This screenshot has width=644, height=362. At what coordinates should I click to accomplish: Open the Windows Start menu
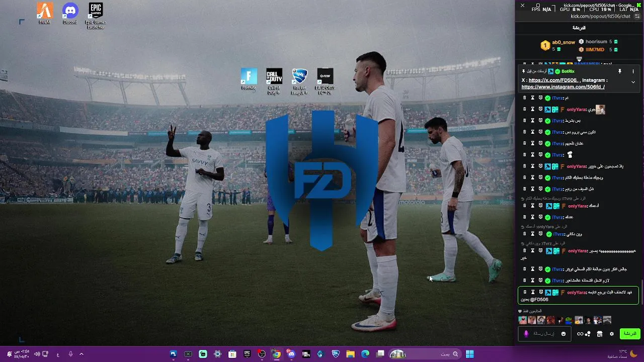coord(469,354)
